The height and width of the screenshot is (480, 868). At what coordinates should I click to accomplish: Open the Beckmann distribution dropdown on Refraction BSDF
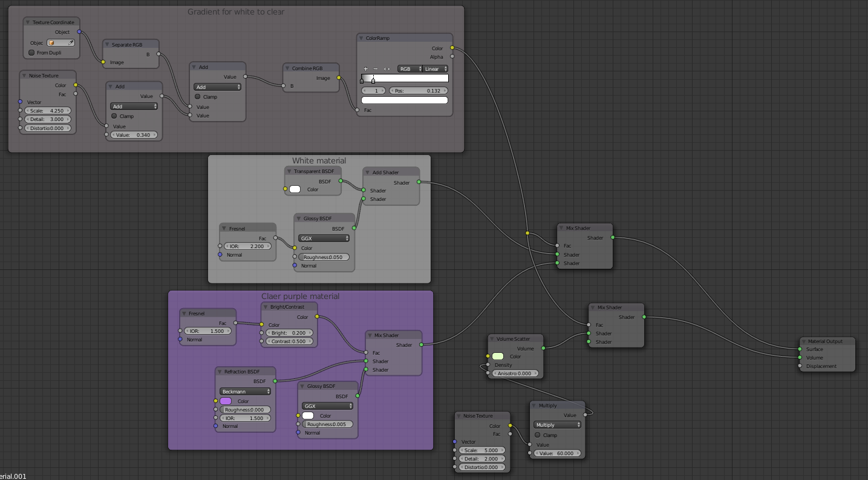[245, 392]
